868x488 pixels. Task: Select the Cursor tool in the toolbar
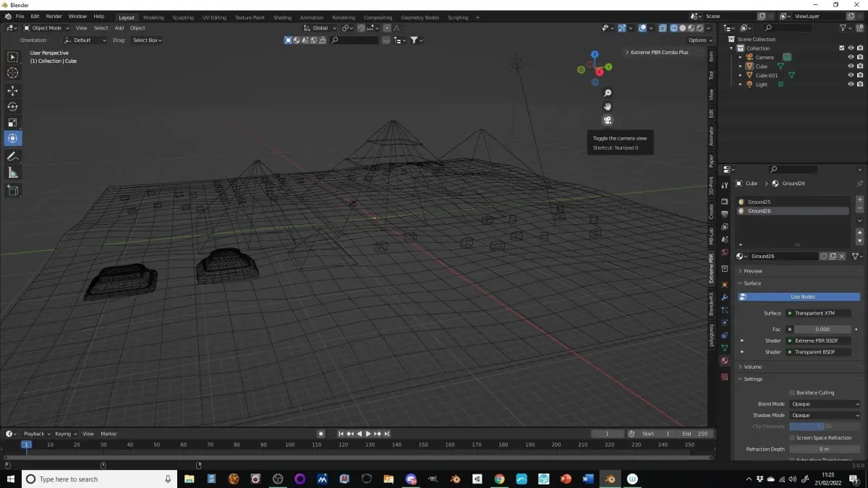click(13, 73)
